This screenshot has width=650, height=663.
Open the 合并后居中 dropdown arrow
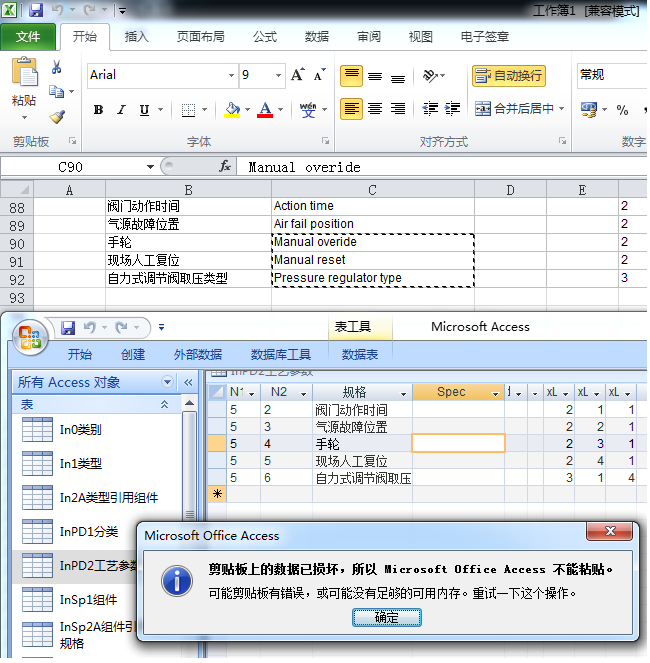coord(562,109)
